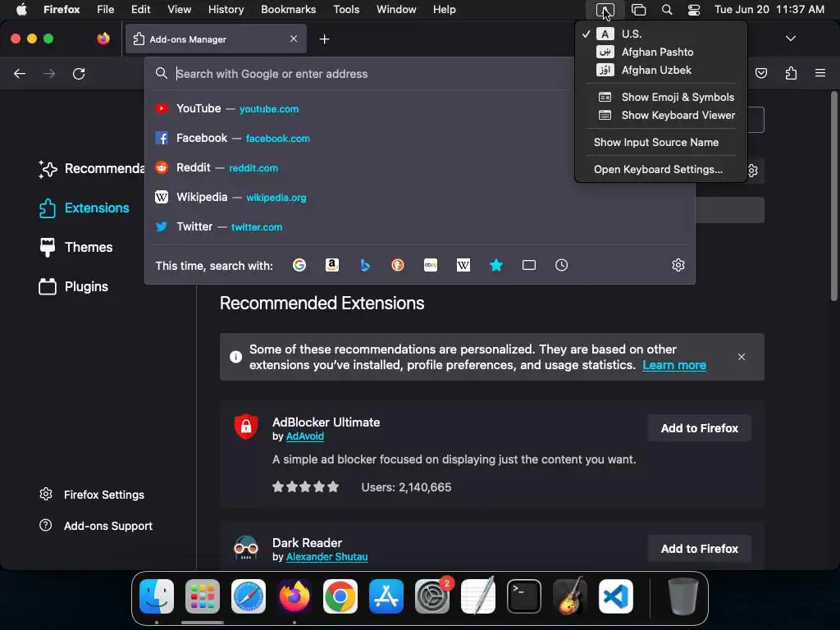The image size is (840, 630).
Task: Open Keyboard Settings from menu
Action: pyautogui.click(x=661, y=169)
